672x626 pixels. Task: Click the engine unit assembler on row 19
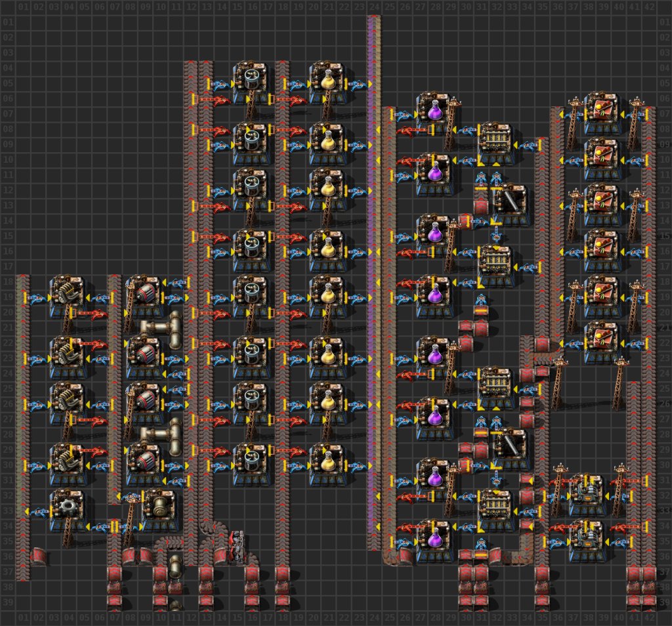pyautogui.click(x=68, y=297)
